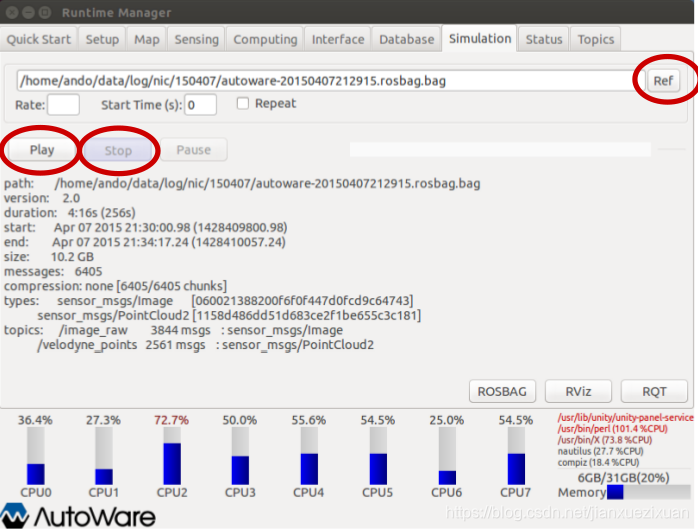698x531 pixels.
Task: Enable the Repeat checkbox
Action: [x=243, y=104]
